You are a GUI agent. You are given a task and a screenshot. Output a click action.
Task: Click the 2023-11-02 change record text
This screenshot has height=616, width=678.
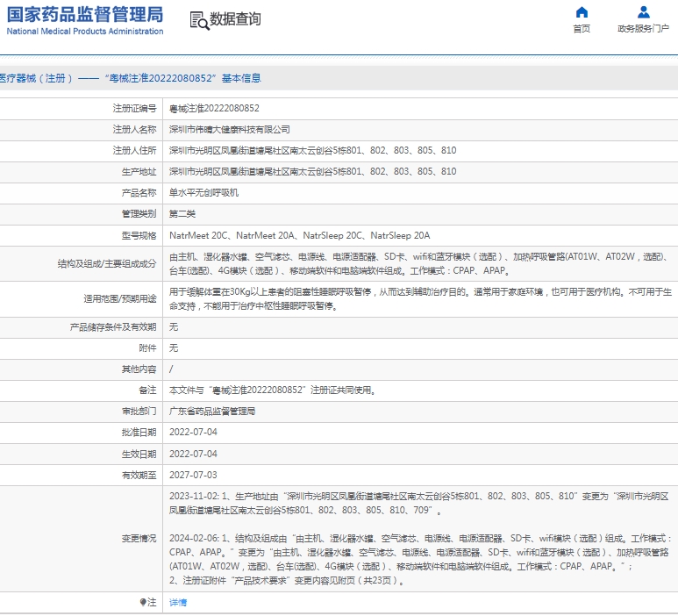(418, 503)
